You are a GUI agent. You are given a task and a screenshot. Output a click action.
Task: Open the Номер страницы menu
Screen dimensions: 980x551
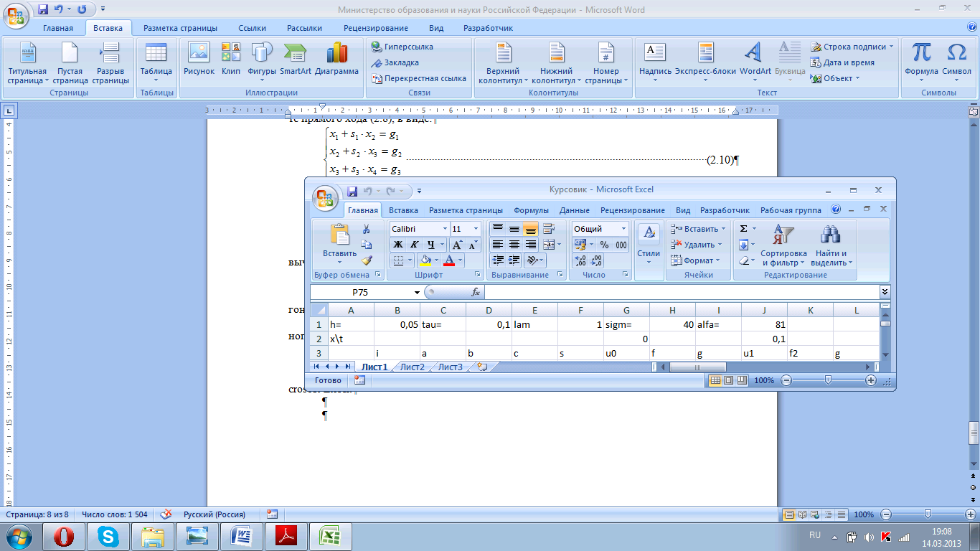click(x=606, y=63)
